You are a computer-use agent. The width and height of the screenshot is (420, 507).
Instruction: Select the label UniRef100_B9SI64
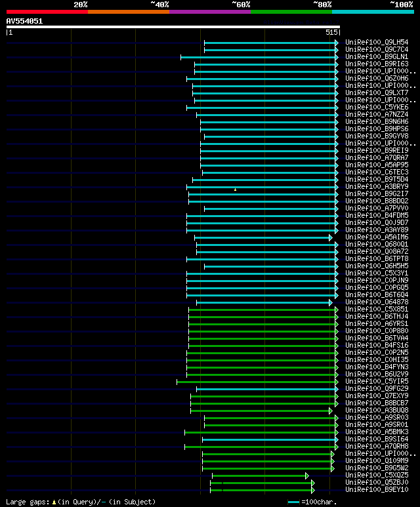[x=377, y=439]
